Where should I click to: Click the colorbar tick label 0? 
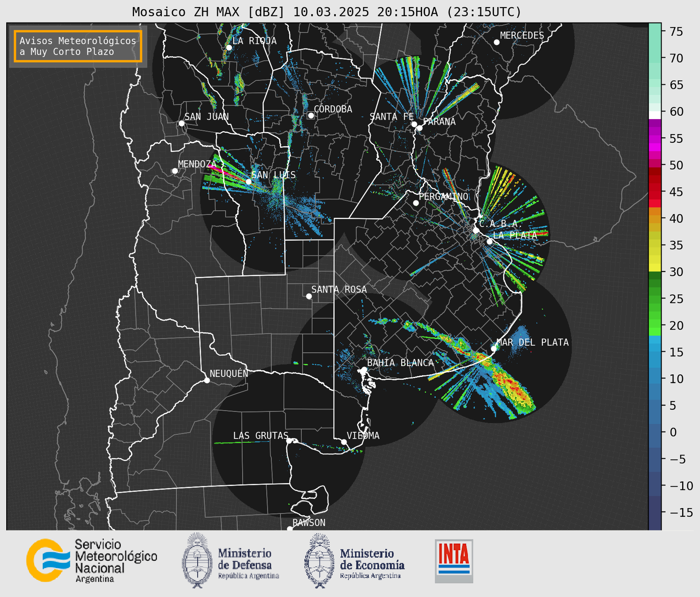click(673, 432)
